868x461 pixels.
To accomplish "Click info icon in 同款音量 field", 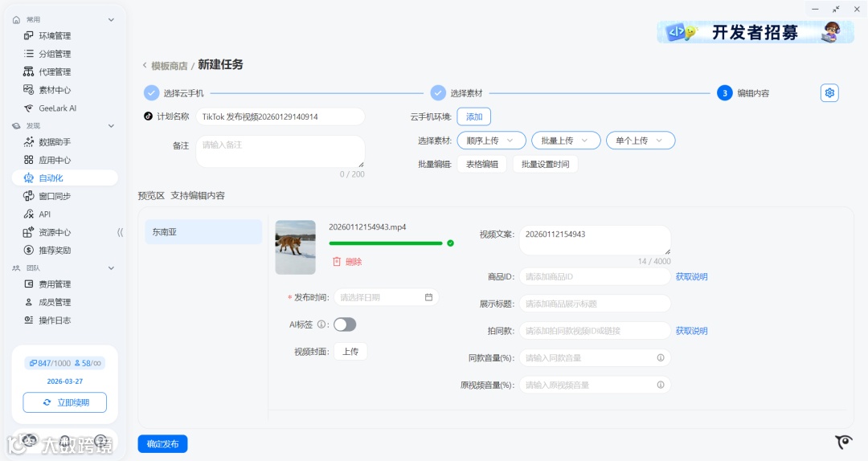I will [661, 358].
